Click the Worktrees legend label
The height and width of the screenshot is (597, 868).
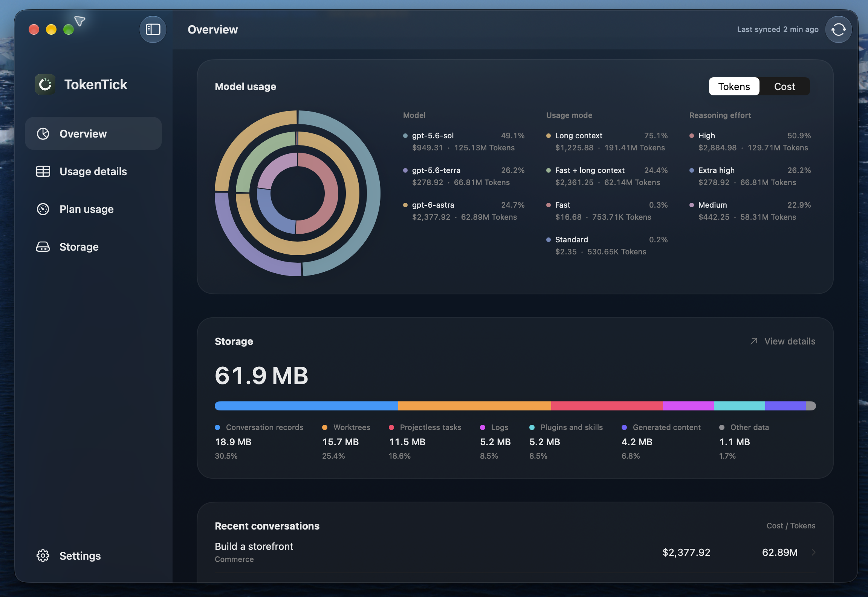352,427
